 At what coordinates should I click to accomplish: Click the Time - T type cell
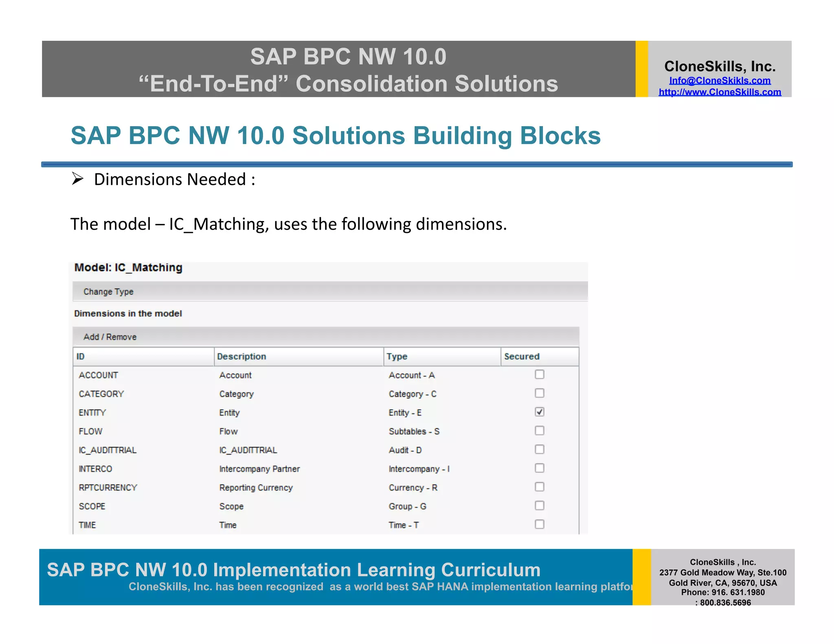coord(404,525)
